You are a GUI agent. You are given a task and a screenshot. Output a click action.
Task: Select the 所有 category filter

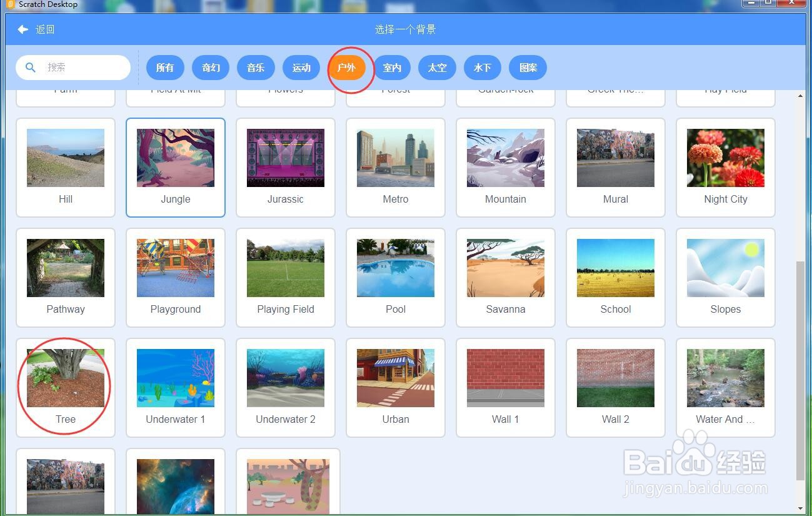click(165, 68)
